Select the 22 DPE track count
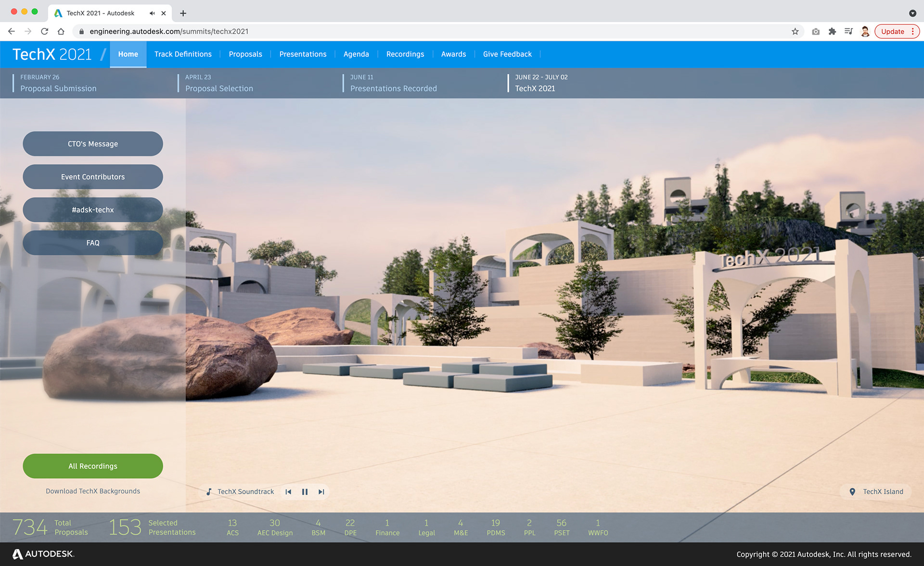924x566 pixels. coord(350,527)
